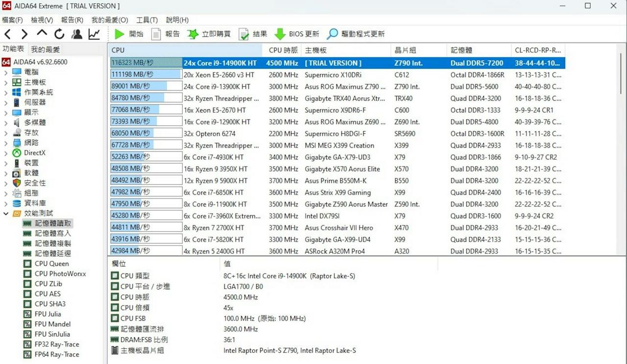
Task: Select the 記憶體寫入 benchmark item
Action: click(x=47, y=233)
